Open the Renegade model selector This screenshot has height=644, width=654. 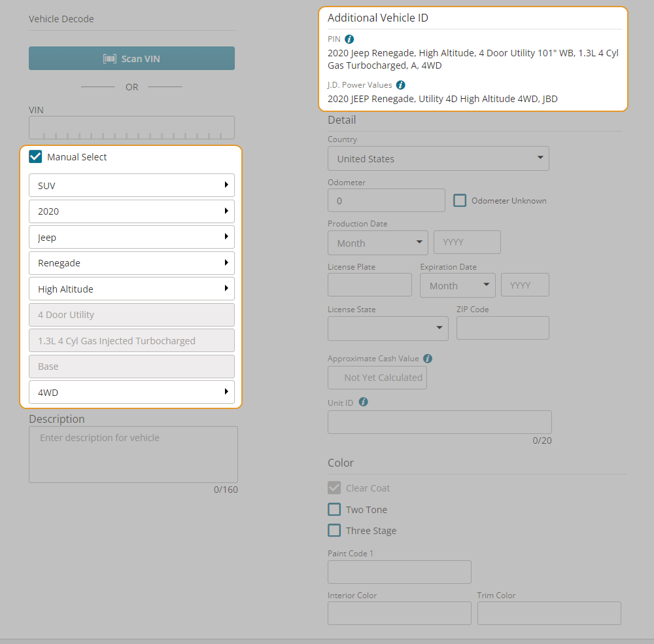point(132,263)
